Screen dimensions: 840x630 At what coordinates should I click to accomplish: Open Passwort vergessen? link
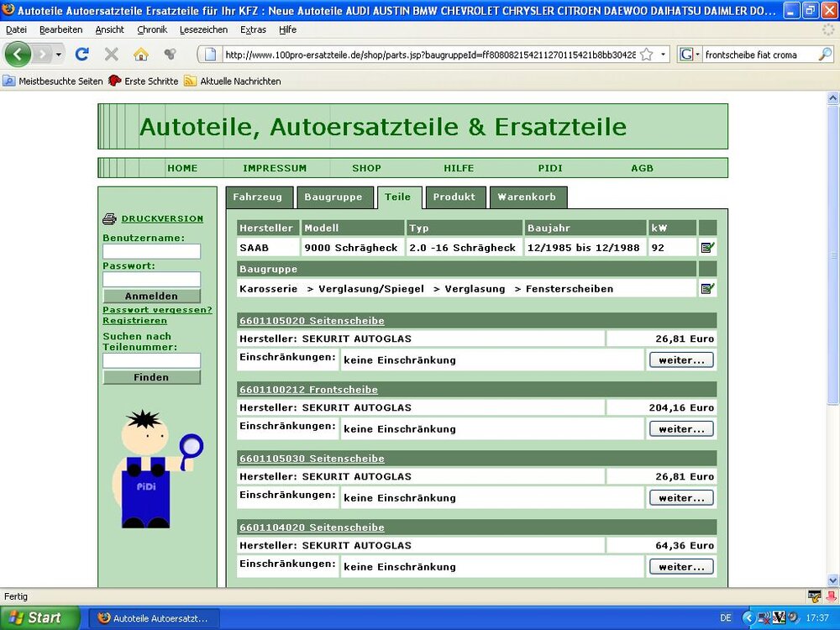[158, 310]
